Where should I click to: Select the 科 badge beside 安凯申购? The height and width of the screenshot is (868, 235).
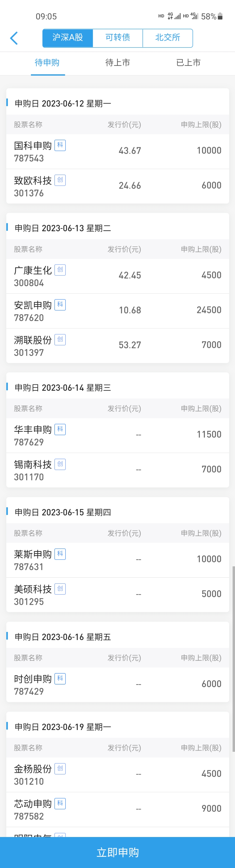(x=60, y=304)
